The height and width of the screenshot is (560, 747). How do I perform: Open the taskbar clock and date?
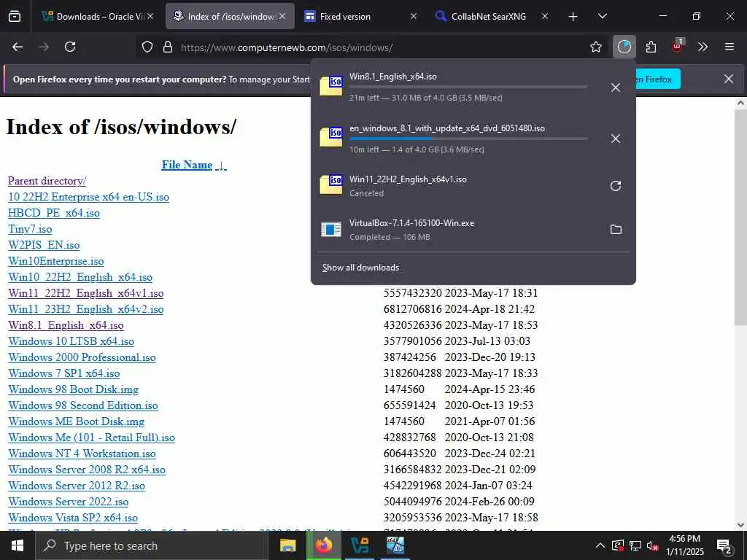point(684,545)
